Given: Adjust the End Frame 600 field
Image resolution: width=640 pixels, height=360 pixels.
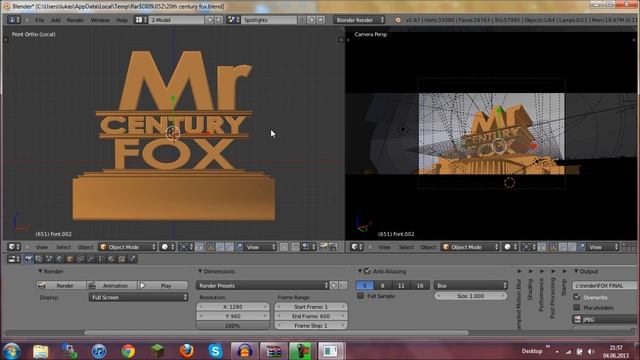Looking at the screenshot, I should [x=311, y=316].
